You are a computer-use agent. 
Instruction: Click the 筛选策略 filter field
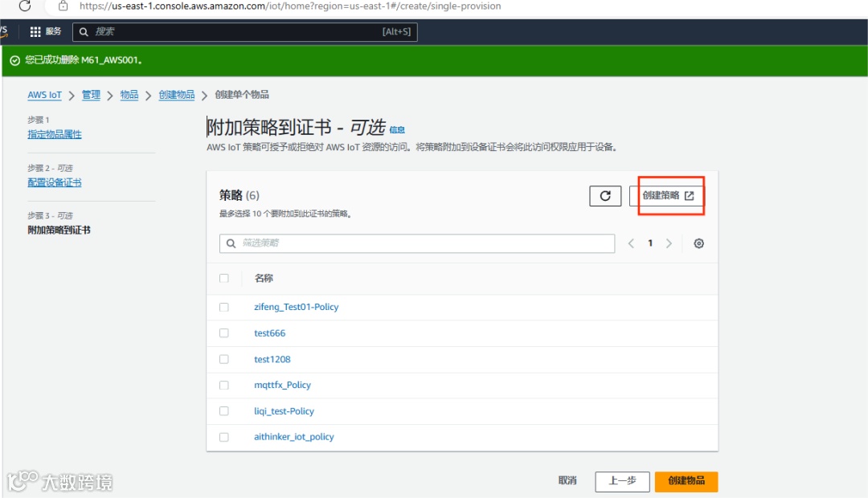[417, 243]
